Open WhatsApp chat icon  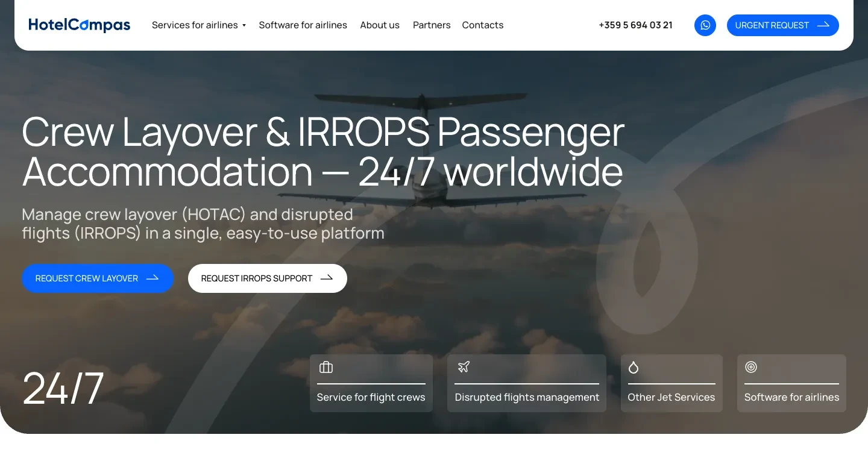tap(705, 25)
